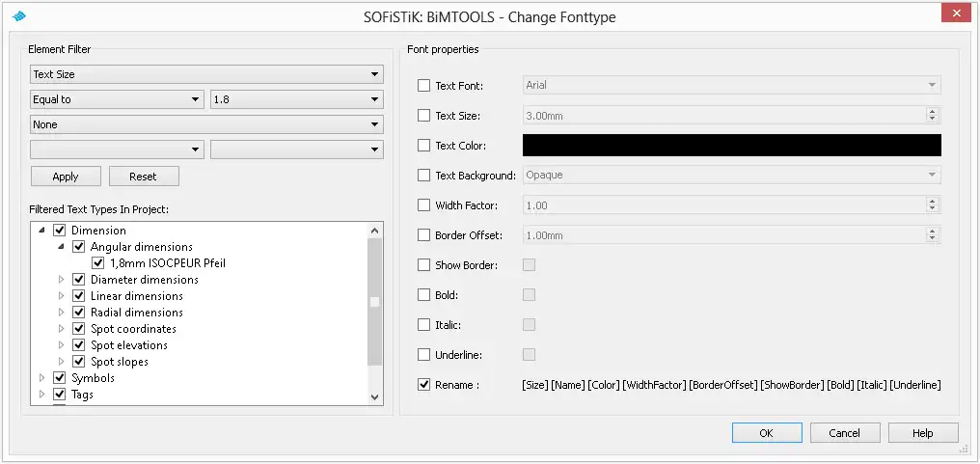The height and width of the screenshot is (464, 980).
Task: Open Help for this dialog
Action: [922, 433]
